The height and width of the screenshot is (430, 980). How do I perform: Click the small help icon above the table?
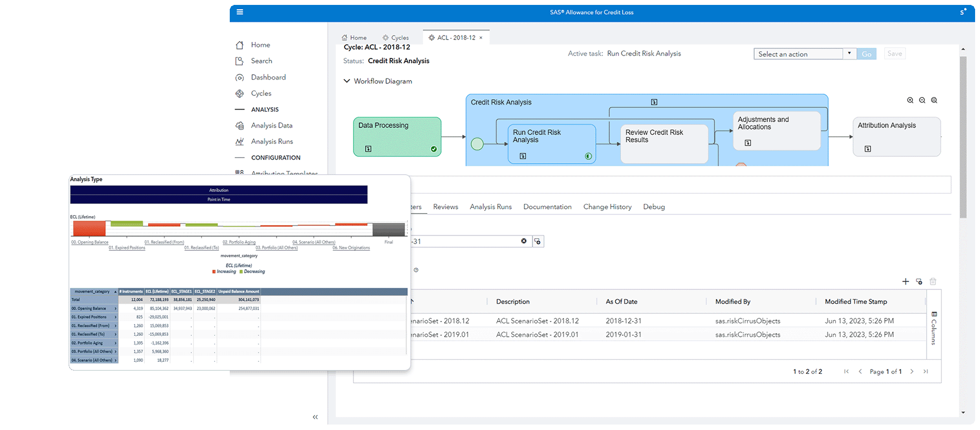coord(416,270)
